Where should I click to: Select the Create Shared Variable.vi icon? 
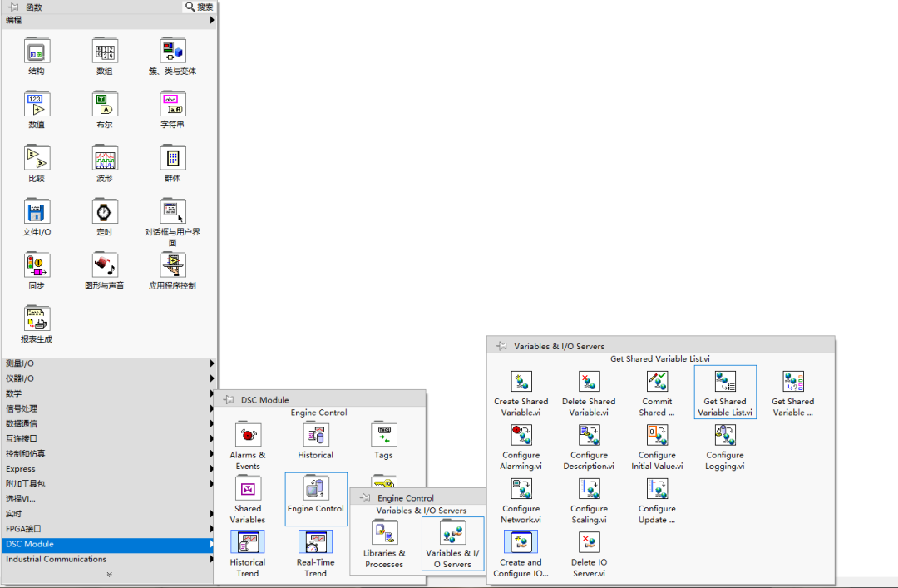521,381
